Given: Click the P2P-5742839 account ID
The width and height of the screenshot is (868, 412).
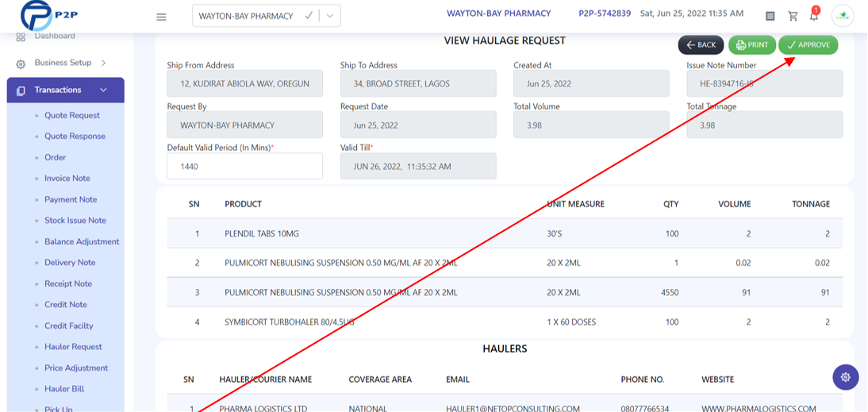Looking at the screenshot, I should [605, 13].
